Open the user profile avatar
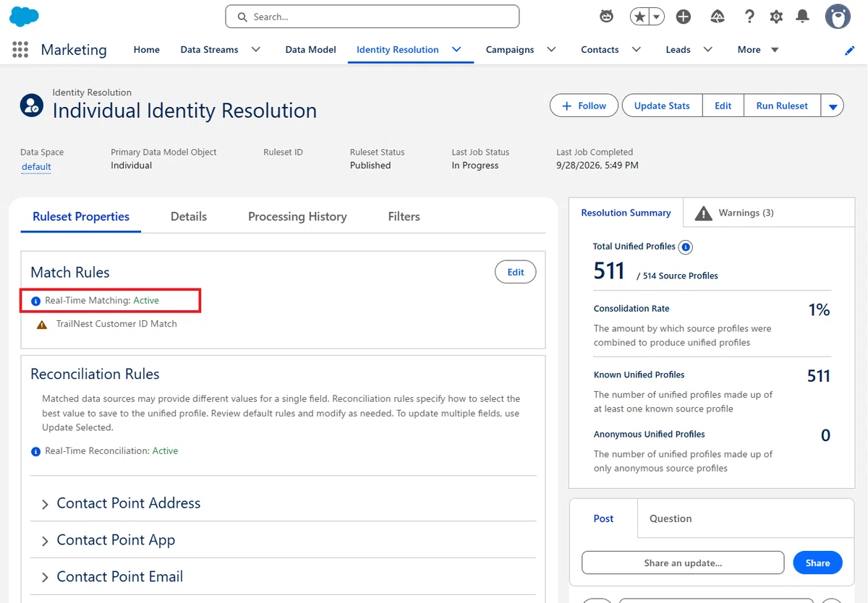Image resolution: width=868 pixels, height=603 pixels. click(x=838, y=17)
